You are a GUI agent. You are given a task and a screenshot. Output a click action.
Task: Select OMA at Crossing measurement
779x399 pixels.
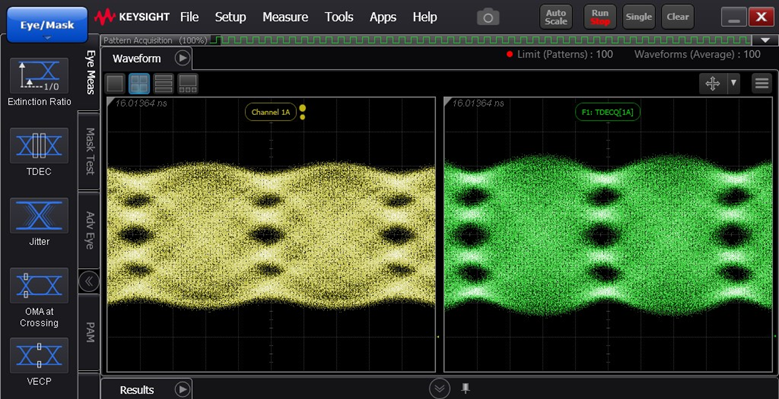(39, 285)
